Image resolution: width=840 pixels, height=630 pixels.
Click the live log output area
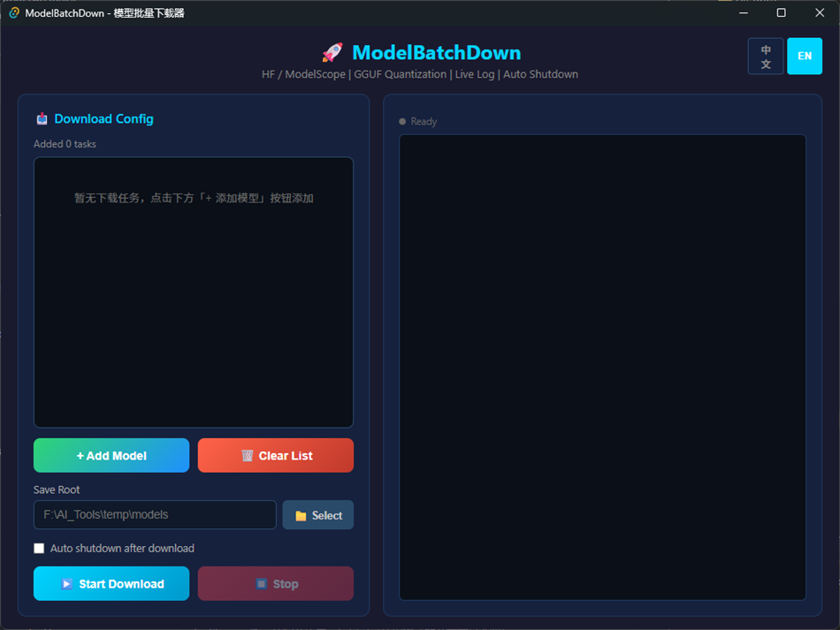[x=602, y=368]
